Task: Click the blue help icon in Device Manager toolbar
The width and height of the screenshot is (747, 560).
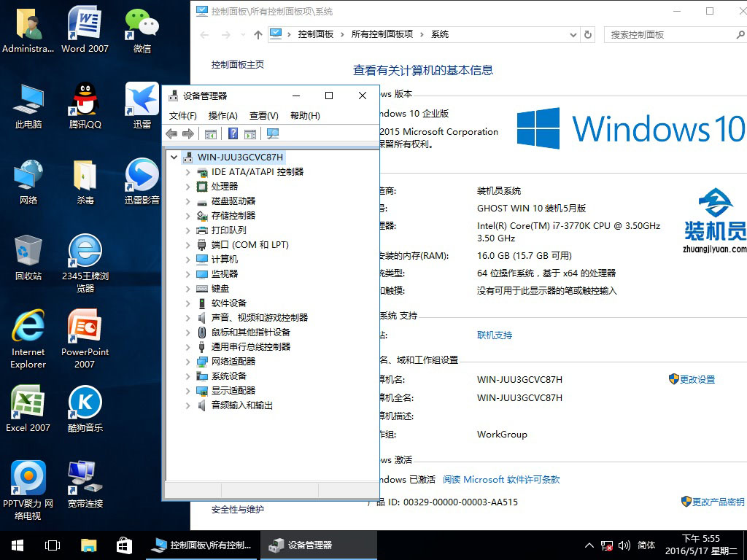Action: [233, 133]
